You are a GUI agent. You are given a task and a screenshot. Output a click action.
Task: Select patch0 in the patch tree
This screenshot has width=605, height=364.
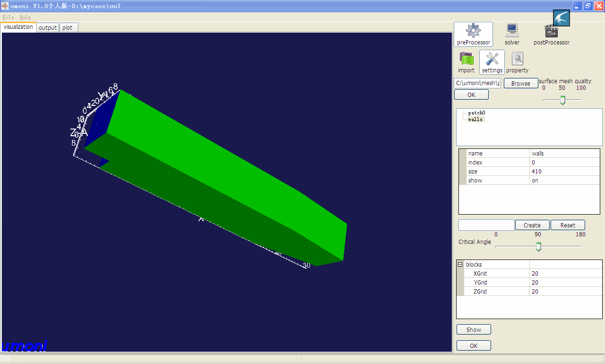(476, 113)
